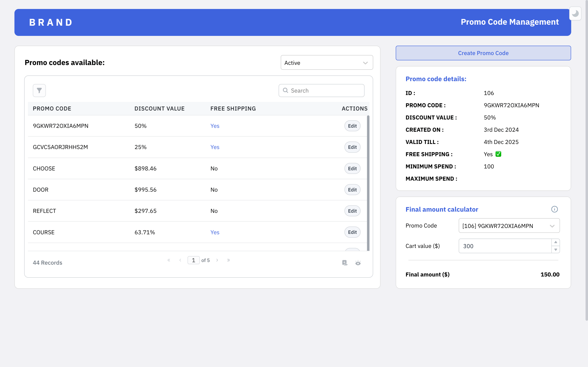Click the Search input field

(x=326, y=91)
